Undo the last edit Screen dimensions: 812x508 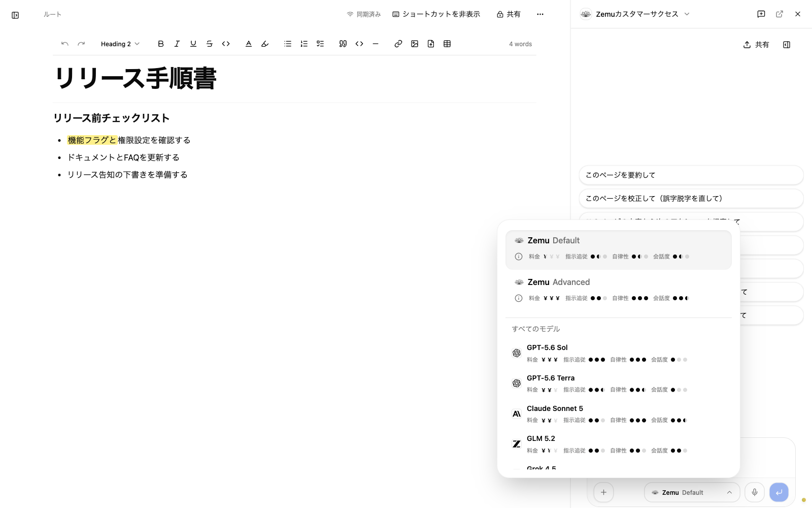point(65,44)
